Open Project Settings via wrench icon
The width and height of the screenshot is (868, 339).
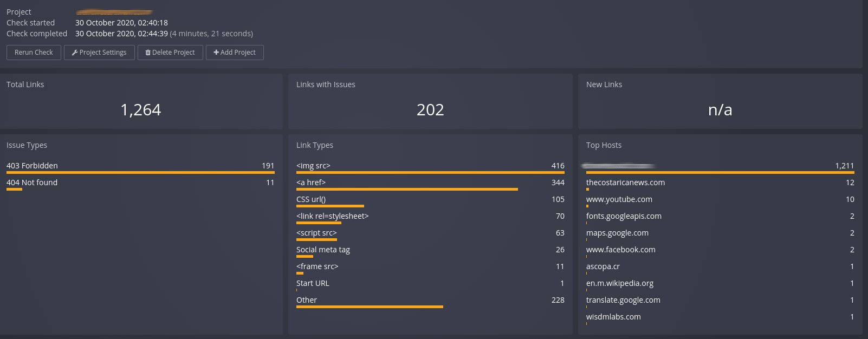tap(75, 53)
